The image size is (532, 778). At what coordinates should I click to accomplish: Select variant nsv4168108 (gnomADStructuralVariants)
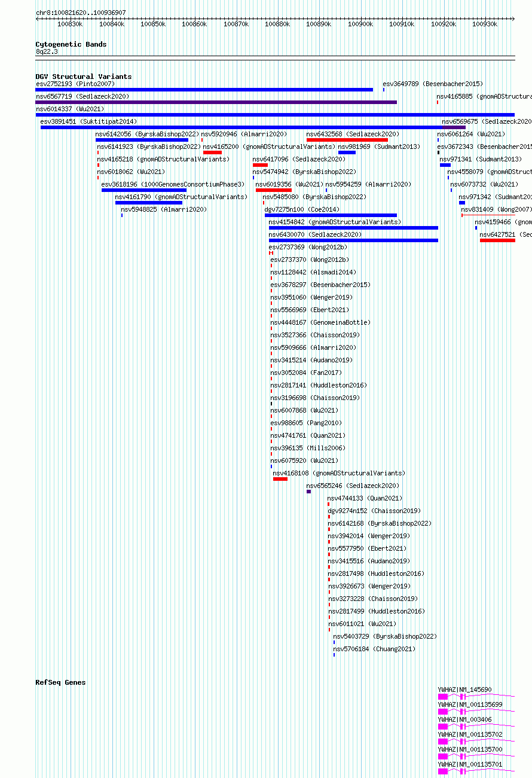pyautogui.click(x=340, y=473)
